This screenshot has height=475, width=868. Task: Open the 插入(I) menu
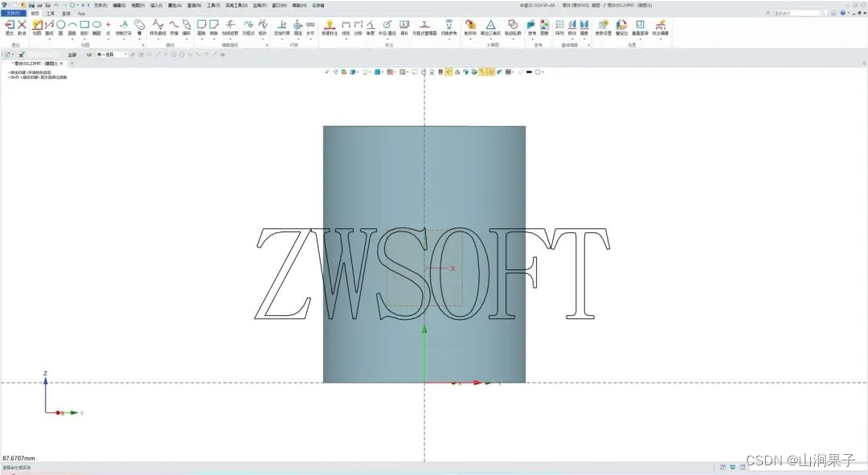pyautogui.click(x=156, y=5)
